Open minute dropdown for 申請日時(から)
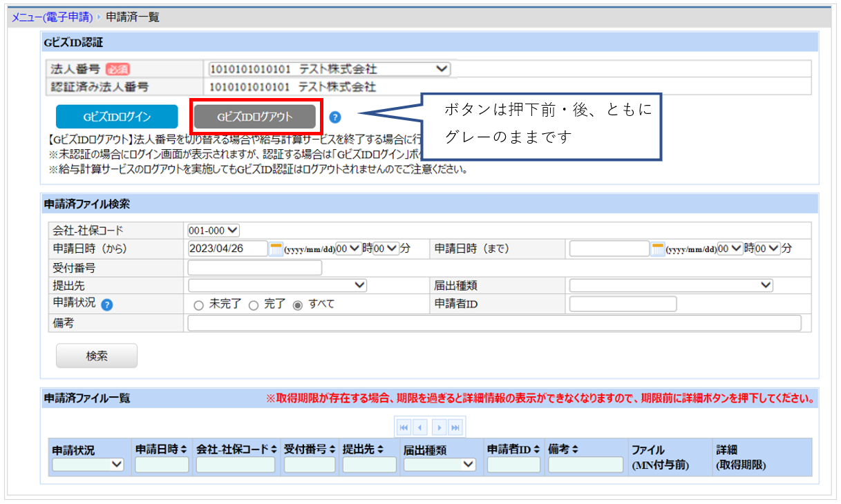The image size is (841, 504). (387, 249)
